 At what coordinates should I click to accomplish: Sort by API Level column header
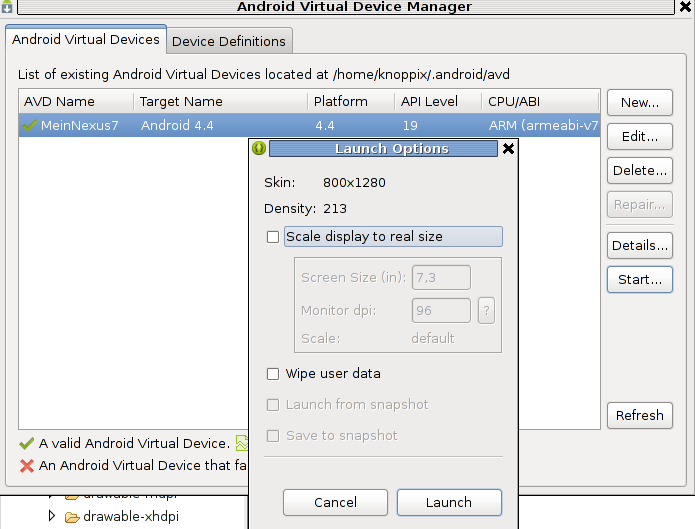[438, 102]
